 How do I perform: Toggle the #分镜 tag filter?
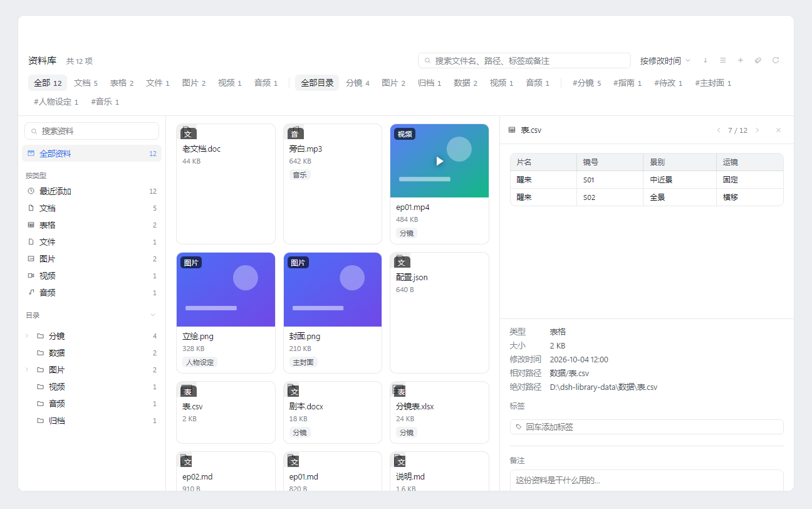(586, 83)
